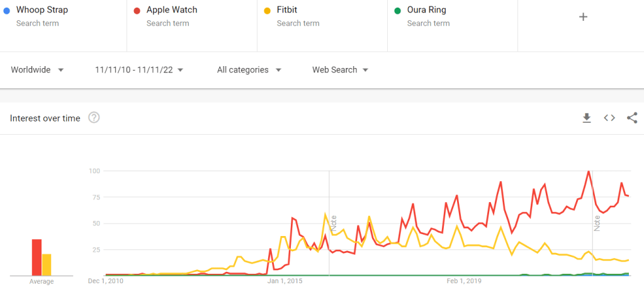The height and width of the screenshot is (304, 644).
Task: Select the Whoop Strap search term
Action: (x=42, y=11)
